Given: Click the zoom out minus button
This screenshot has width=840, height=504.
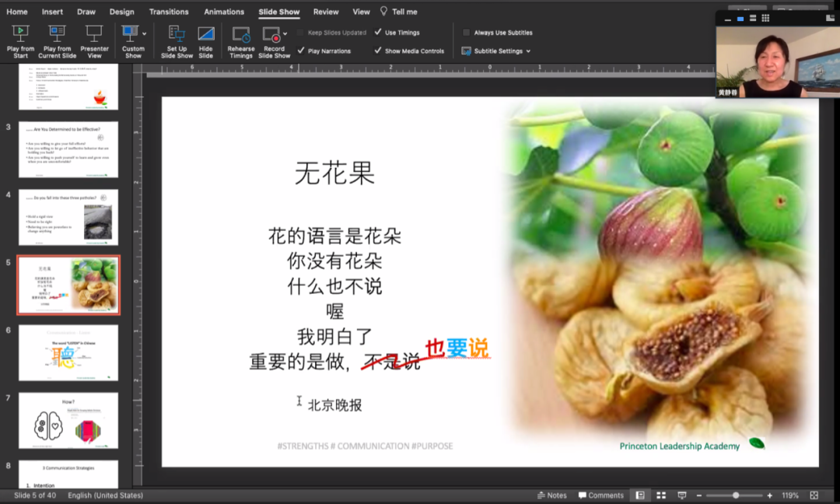Looking at the screenshot, I should click(x=699, y=495).
